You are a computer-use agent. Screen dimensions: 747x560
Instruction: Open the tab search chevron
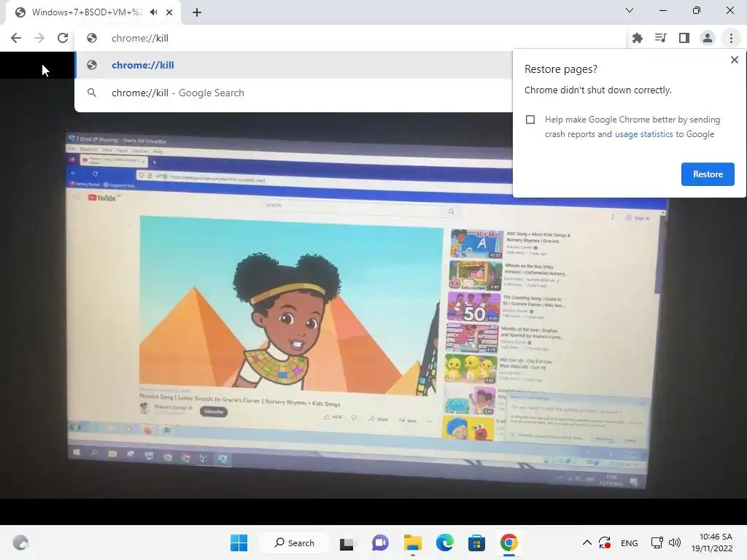(x=630, y=10)
